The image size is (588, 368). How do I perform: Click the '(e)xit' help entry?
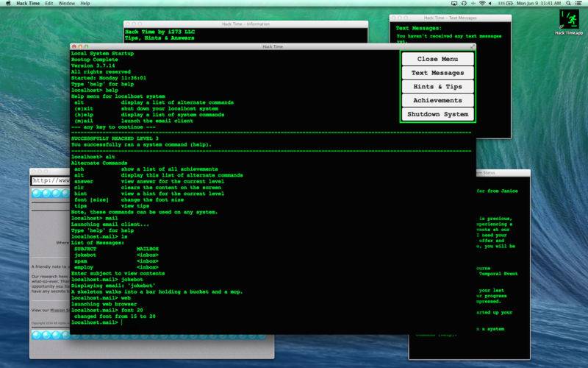tap(84, 108)
